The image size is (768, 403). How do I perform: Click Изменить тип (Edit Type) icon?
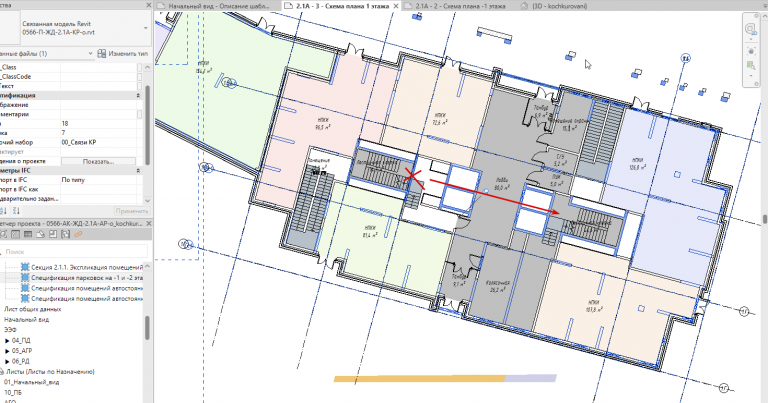point(102,53)
